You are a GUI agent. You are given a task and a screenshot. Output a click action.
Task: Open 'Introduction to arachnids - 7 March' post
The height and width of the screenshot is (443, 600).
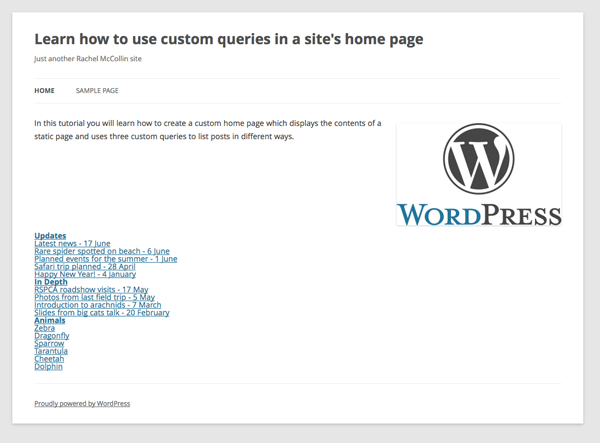(98, 305)
